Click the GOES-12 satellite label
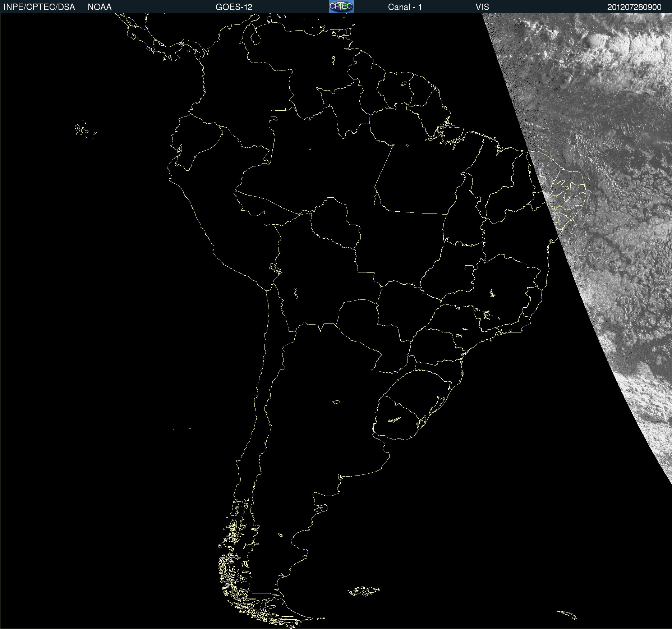Screen dimensions: 672x629 coord(234,7)
